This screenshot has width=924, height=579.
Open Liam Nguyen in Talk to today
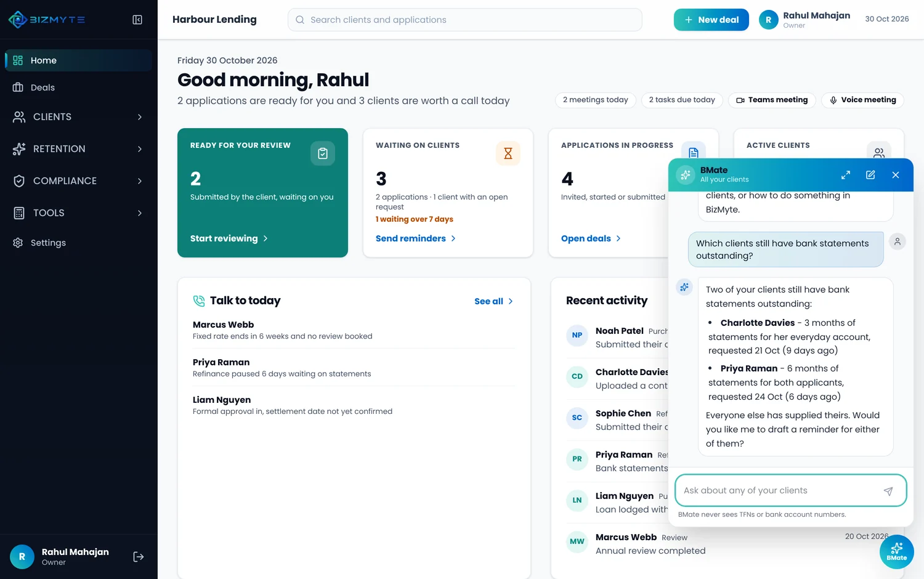point(354,405)
